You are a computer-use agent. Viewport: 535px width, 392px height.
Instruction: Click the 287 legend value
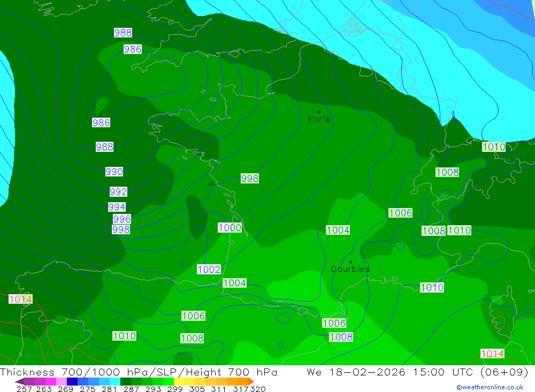coord(131,389)
